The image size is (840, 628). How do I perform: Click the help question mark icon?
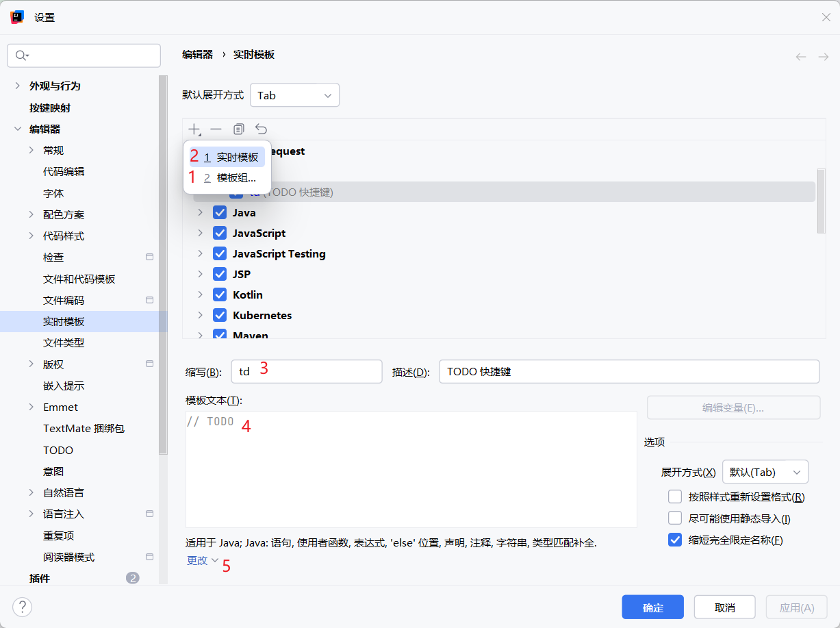pyautogui.click(x=22, y=607)
